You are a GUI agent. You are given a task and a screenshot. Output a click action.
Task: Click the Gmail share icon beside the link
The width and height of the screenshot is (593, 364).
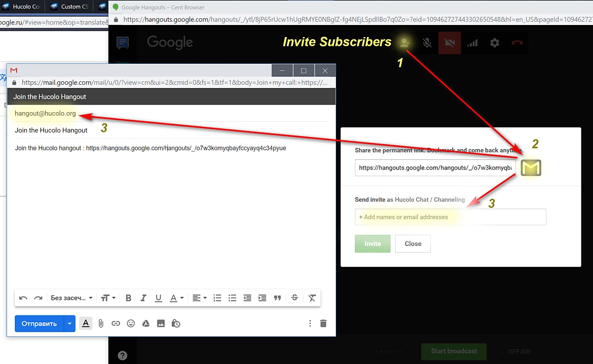[530, 168]
